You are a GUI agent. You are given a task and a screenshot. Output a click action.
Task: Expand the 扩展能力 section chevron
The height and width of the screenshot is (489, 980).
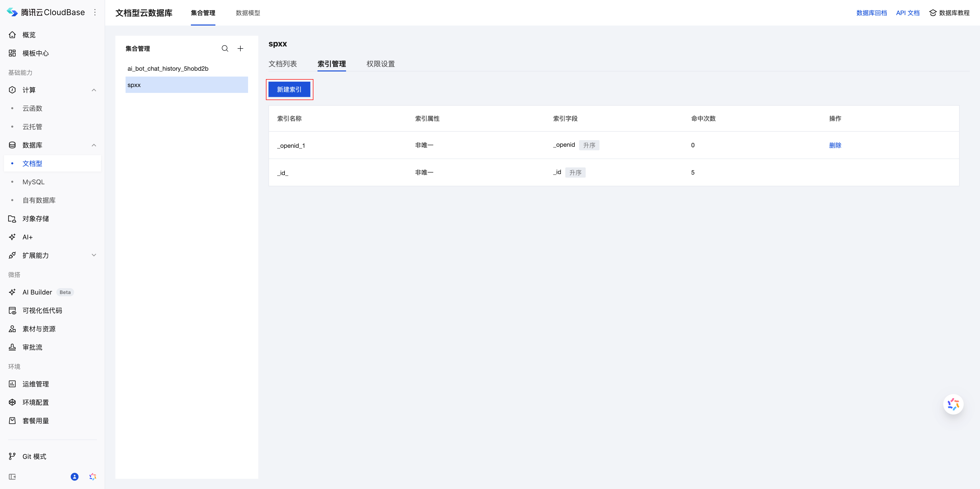click(94, 255)
